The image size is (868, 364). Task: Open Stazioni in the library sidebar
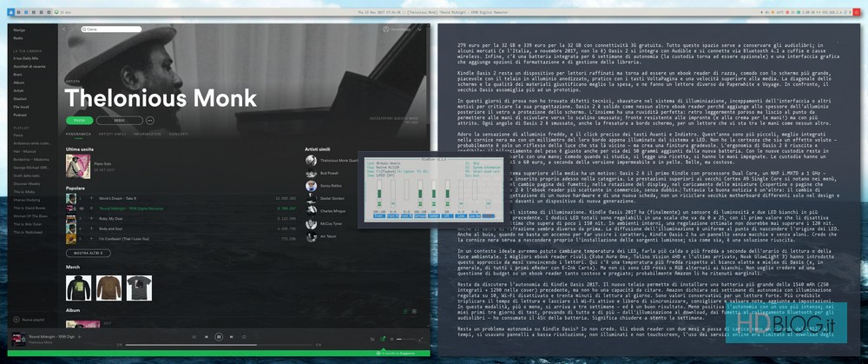pyautogui.click(x=19, y=98)
